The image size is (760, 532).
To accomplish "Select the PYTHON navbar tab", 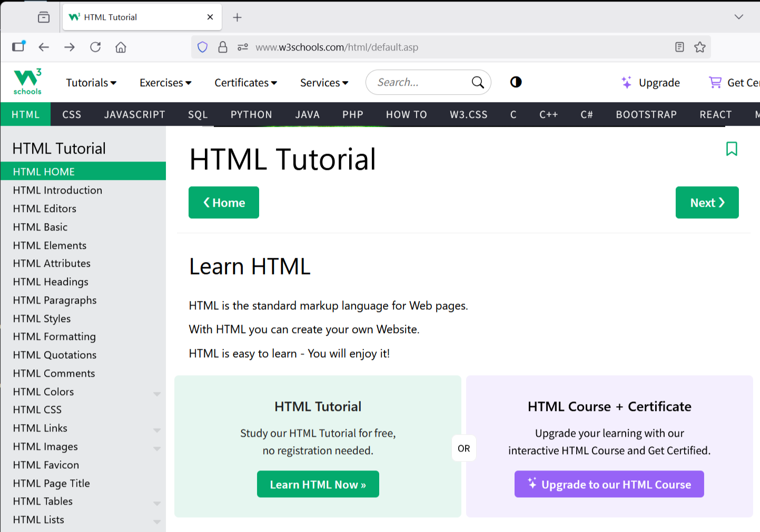I will (251, 114).
